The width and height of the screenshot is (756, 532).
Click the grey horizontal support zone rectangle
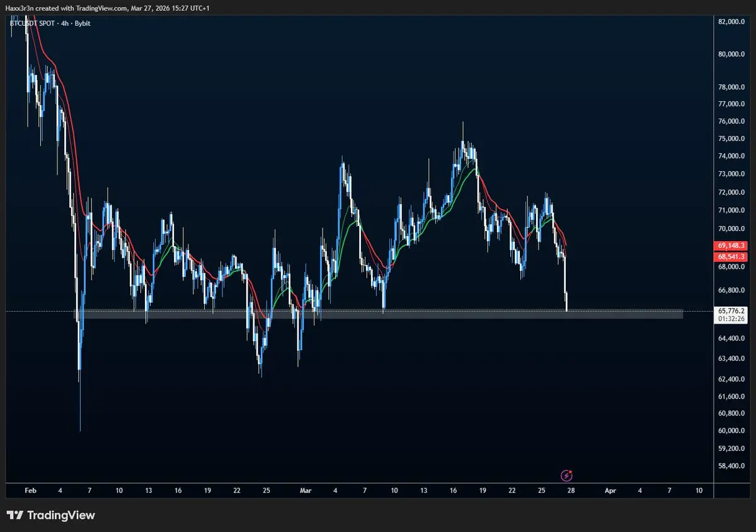pyautogui.click(x=380, y=314)
